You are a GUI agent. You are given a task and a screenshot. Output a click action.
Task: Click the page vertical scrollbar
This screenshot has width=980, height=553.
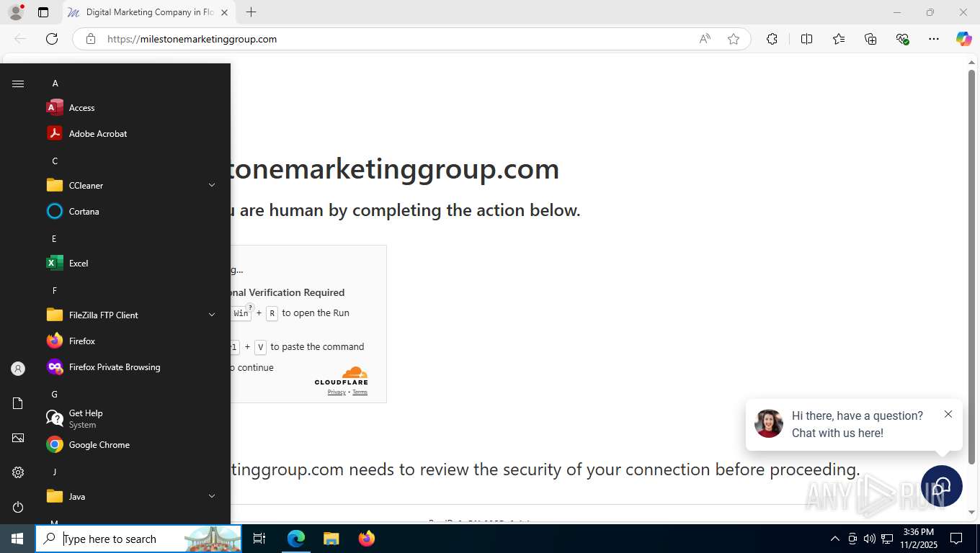point(971,266)
